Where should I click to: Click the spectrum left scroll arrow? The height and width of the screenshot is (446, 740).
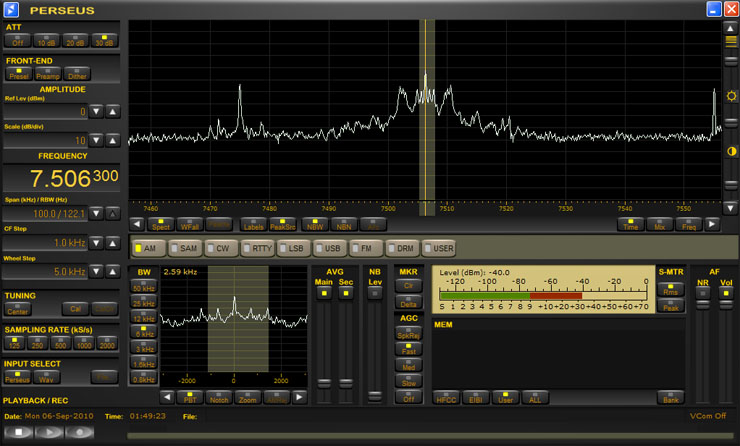click(137, 224)
